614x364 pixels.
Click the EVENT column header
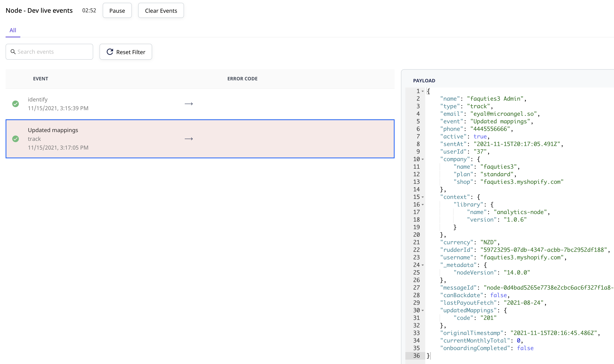coord(40,79)
